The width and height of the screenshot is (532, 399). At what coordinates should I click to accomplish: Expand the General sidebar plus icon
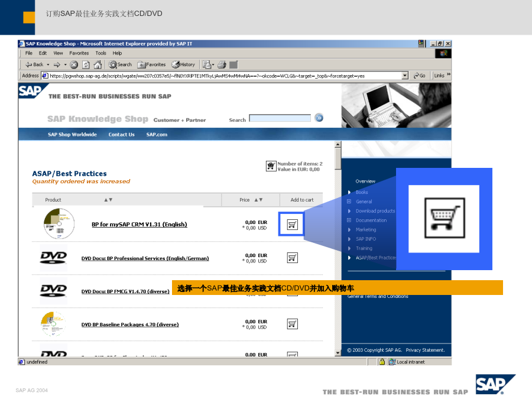click(349, 202)
